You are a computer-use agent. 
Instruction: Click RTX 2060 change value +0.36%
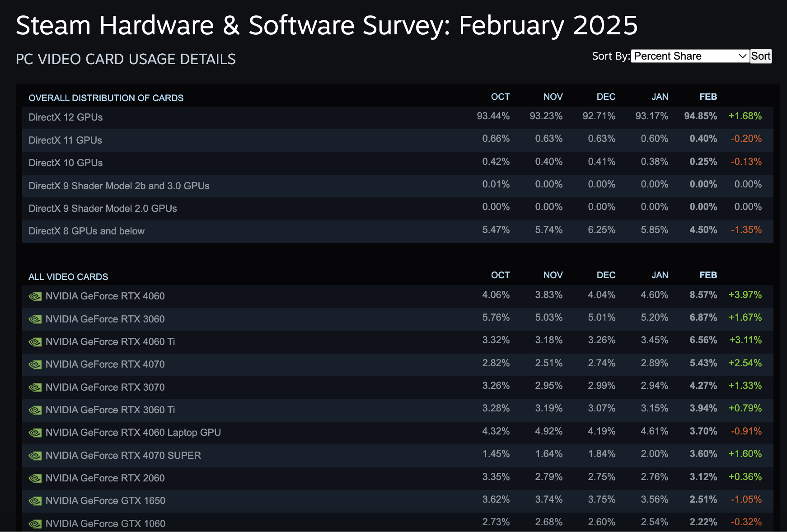pos(745,477)
